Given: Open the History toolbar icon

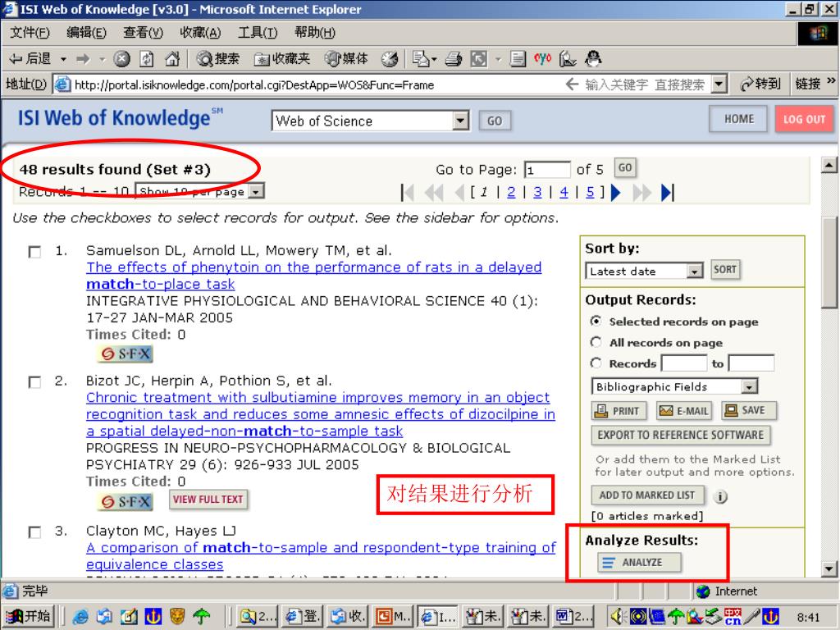Looking at the screenshot, I should [390, 58].
